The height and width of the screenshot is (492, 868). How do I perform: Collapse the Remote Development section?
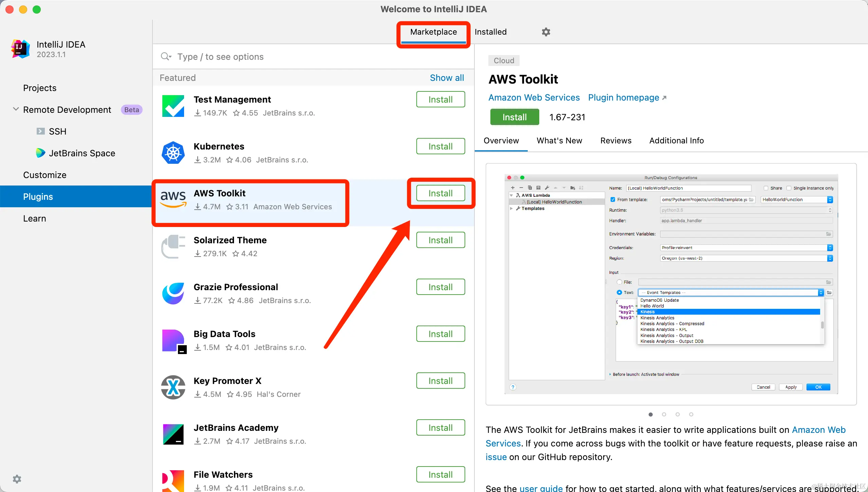coord(16,109)
